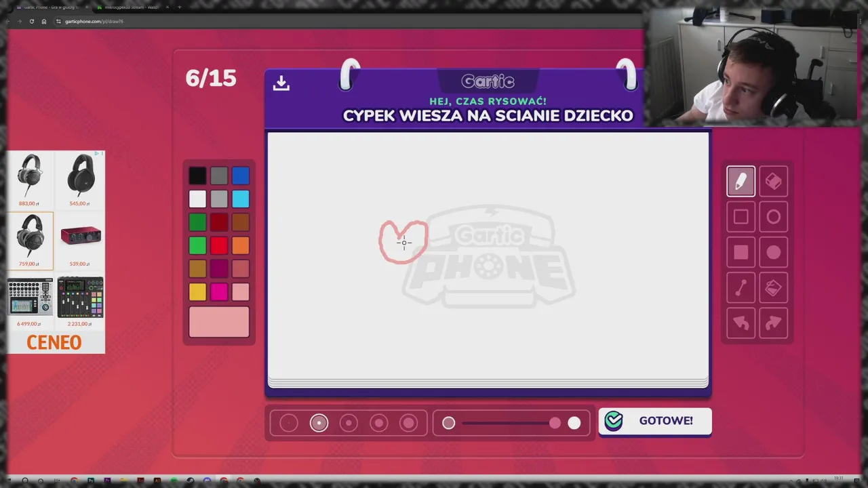Pick the orange color swatch
Screen dimensions: 868x488
click(x=241, y=245)
